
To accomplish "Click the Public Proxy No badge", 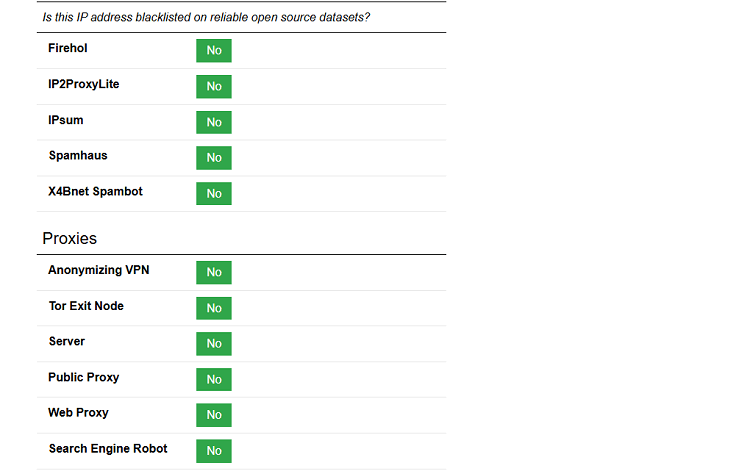I will [214, 380].
